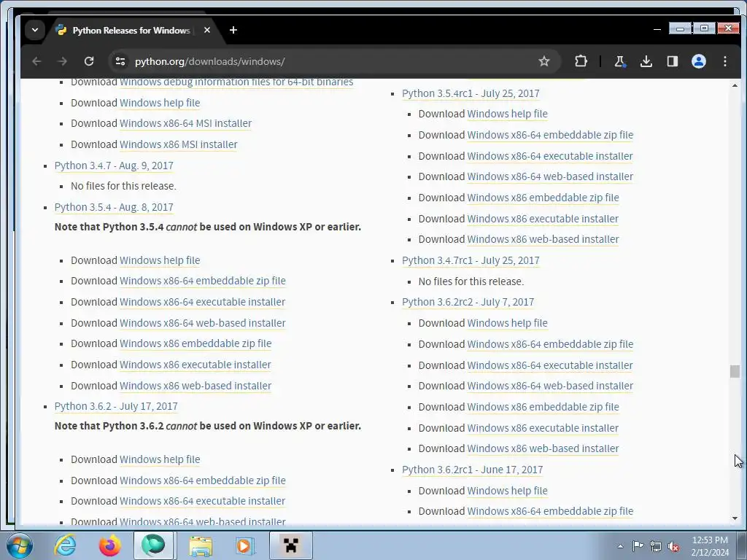
Task: Open the Extensions puzzle icon
Action: tap(581, 61)
